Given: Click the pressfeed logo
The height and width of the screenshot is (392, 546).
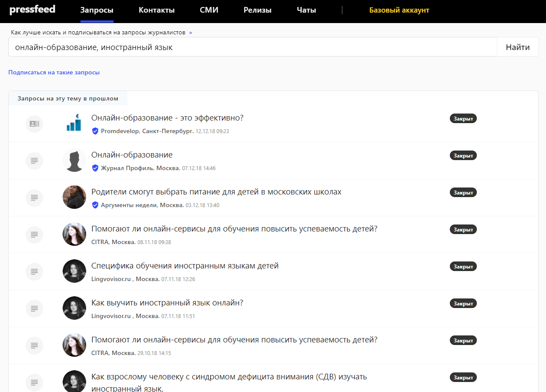Looking at the screenshot, I should (32, 10).
